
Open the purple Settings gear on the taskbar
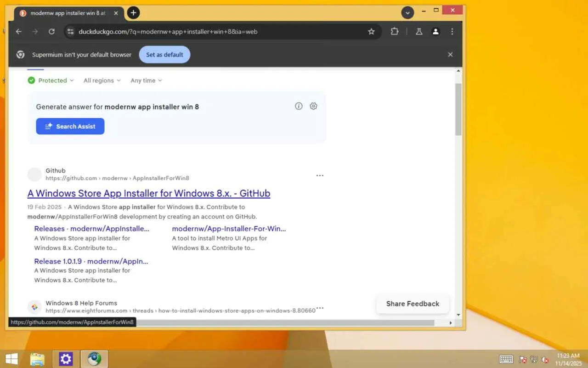pyautogui.click(x=66, y=359)
